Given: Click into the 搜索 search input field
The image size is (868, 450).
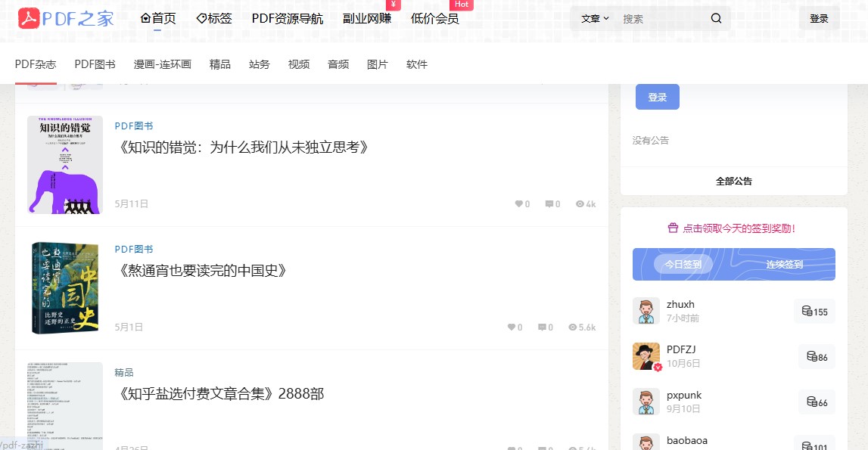Looking at the screenshot, I should click(x=661, y=19).
